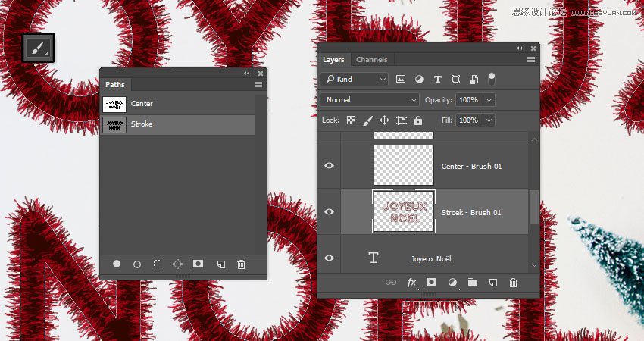Collapse the Layers panel
644x341 pixels.
coord(520,48)
